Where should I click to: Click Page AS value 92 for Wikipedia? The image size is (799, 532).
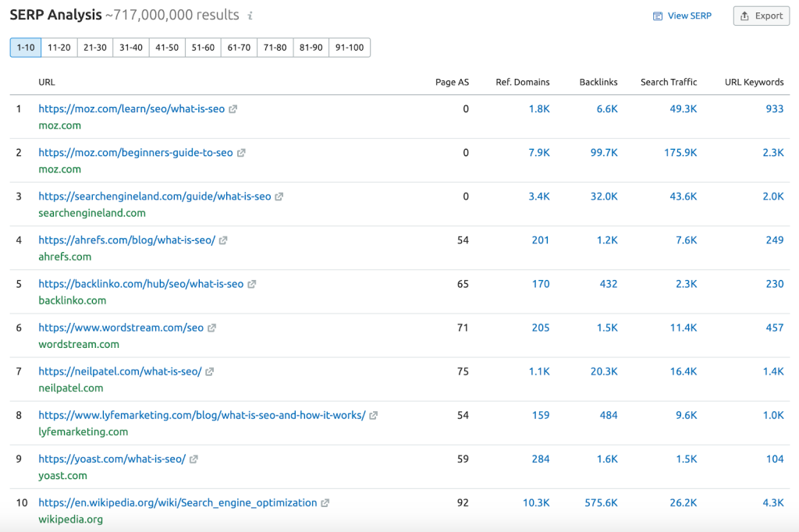(463, 503)
